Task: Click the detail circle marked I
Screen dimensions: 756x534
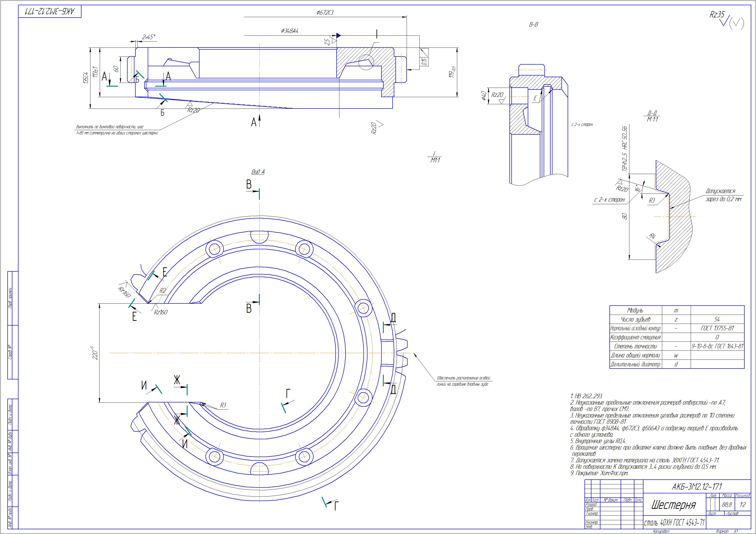Action: [366, 62]
